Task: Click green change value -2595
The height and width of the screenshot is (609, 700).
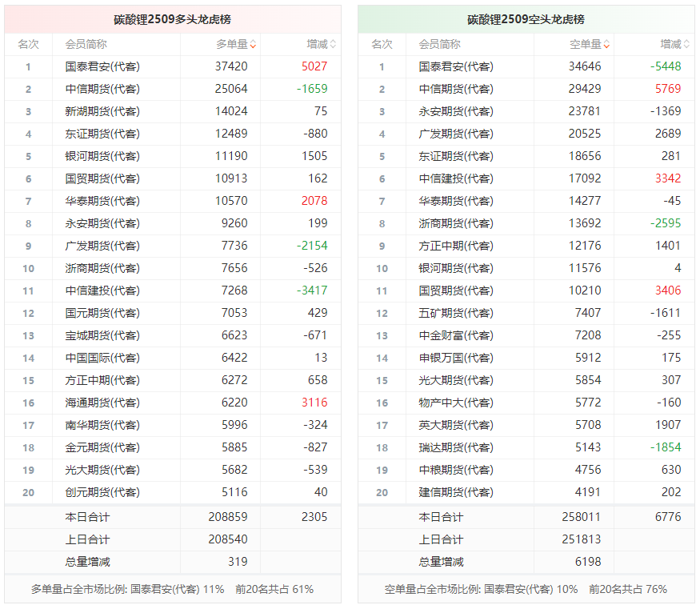Action: pyautogui.click(x=666, y=223)
